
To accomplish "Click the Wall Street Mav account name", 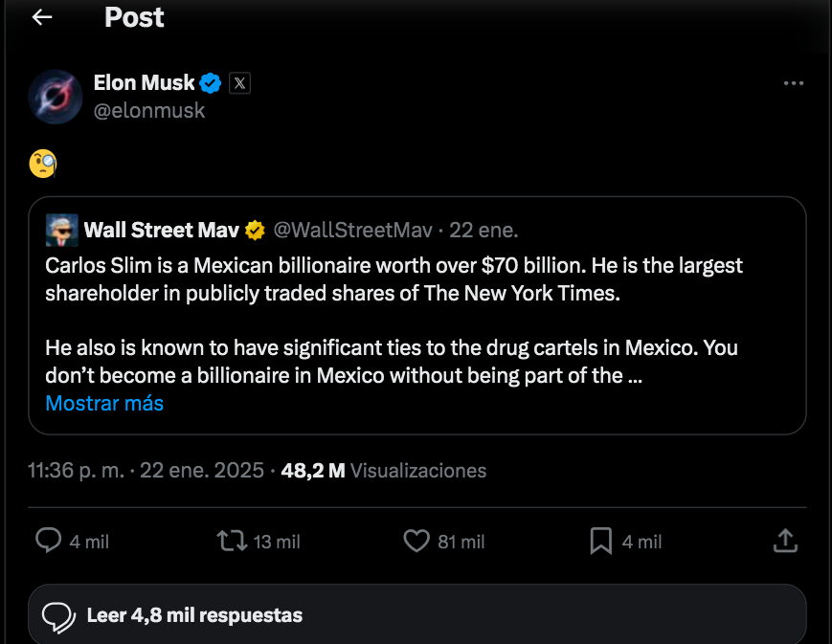I will tap(162, 230).
